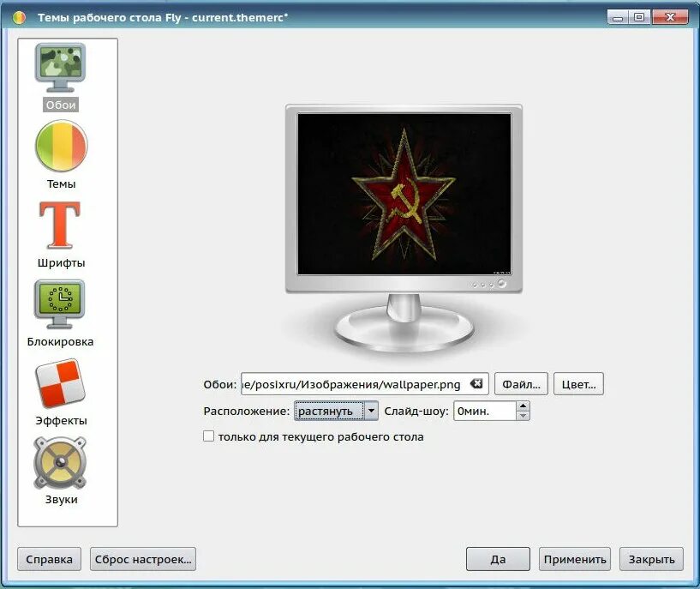Decrease the Слайд-шоу minutes with down arrow
Viewport: 700px width, 589px height.
(x=523, y=416)
